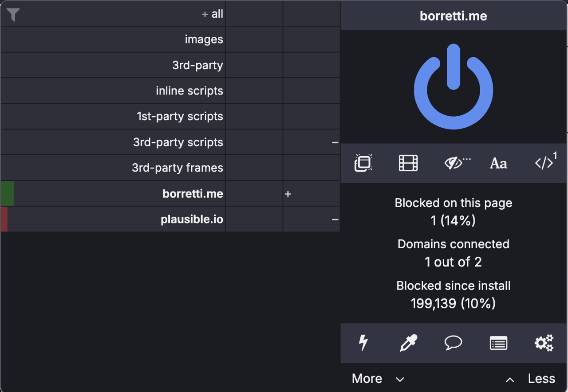Toggle cosmetic filtering eye icon

tap(457, 163)
